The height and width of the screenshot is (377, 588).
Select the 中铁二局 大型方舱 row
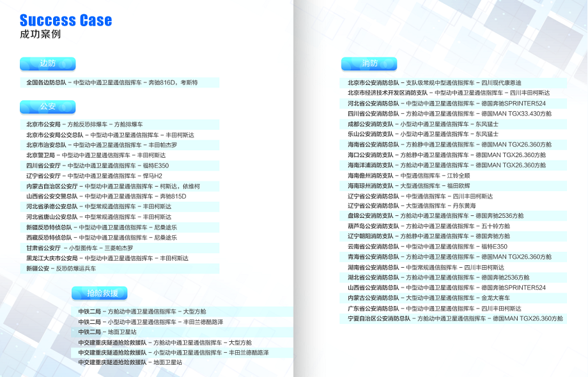point(182,311)
